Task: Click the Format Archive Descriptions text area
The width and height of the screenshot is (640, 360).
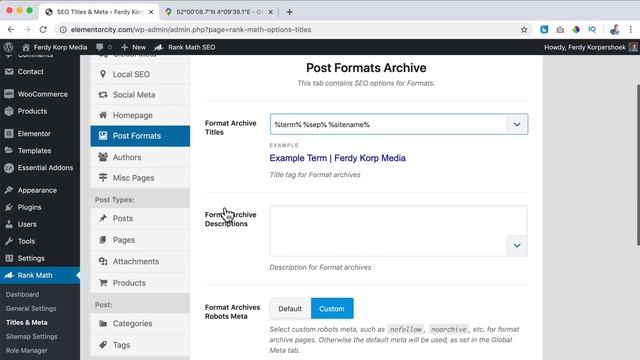Action: (398, 231)
